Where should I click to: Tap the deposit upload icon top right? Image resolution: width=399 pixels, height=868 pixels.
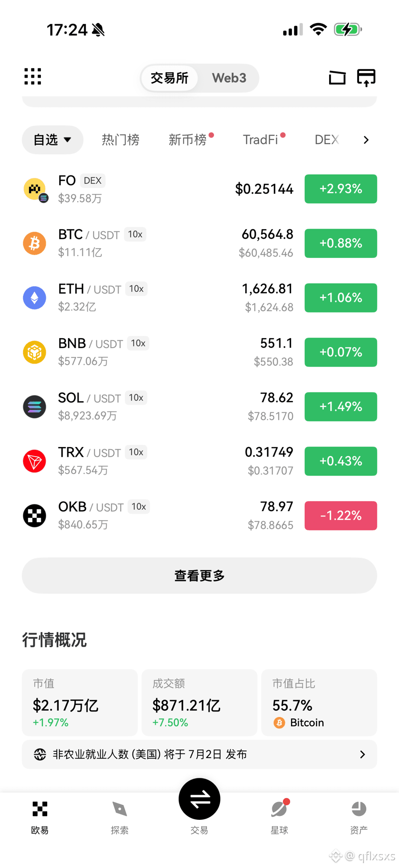pos(366,77)
